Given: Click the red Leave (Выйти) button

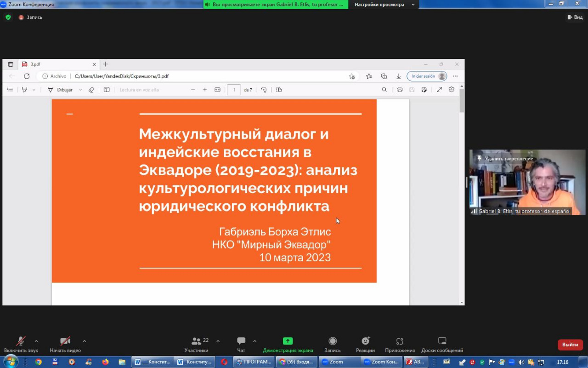Looking at the screenshot, I should [x=570, y=345].
